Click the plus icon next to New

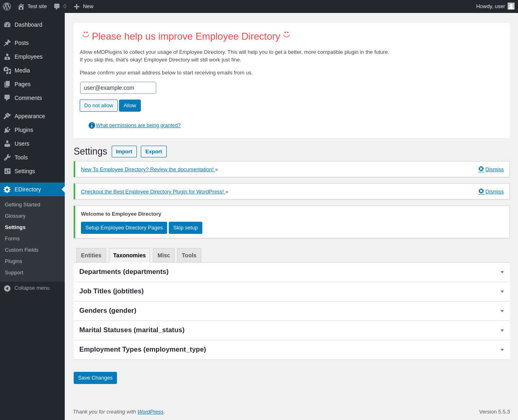click(77, 6)
